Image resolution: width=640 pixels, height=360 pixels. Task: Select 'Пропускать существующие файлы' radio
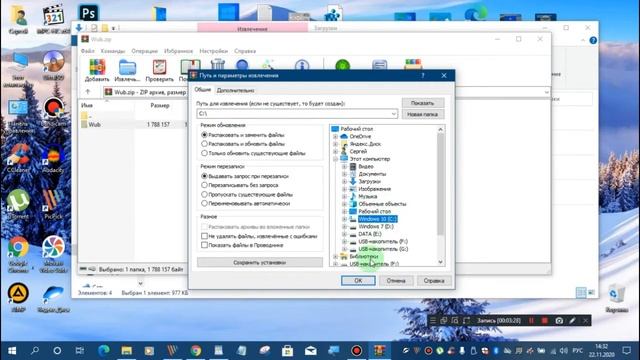204,194
